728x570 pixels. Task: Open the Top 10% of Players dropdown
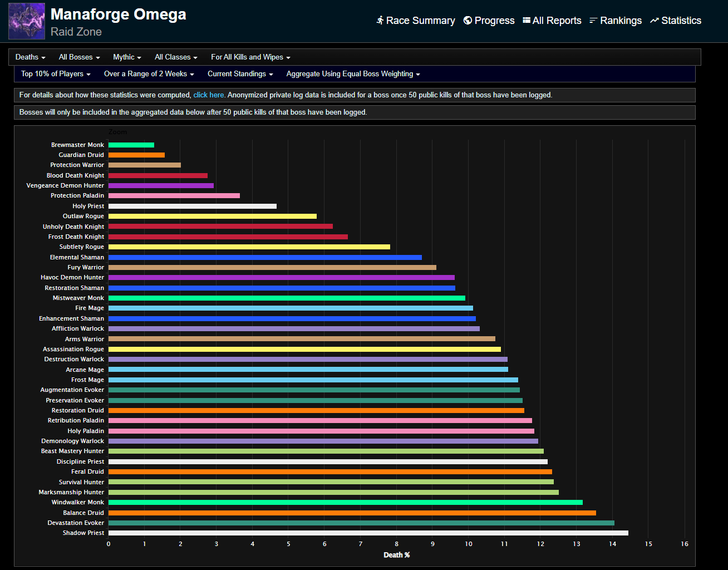pos(56,74)
